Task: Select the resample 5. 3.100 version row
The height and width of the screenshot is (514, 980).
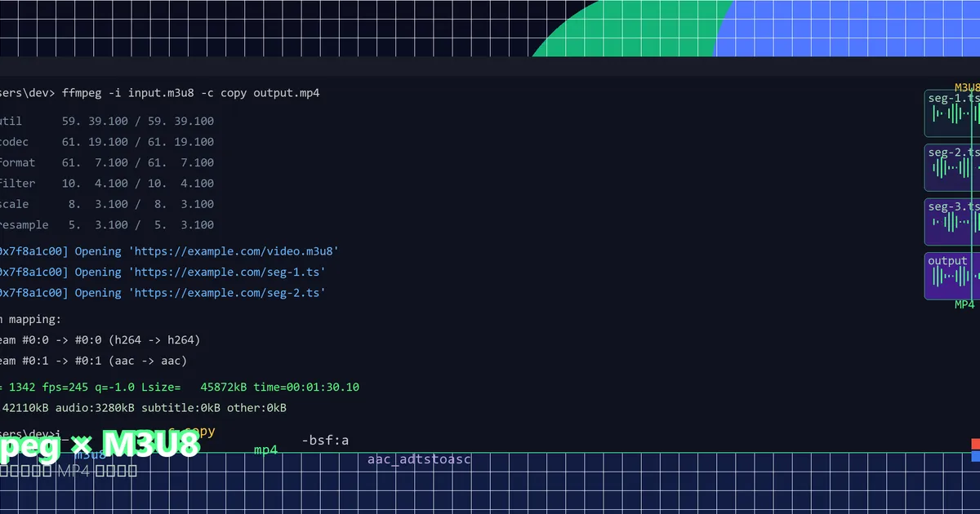Action: [107, 224]
